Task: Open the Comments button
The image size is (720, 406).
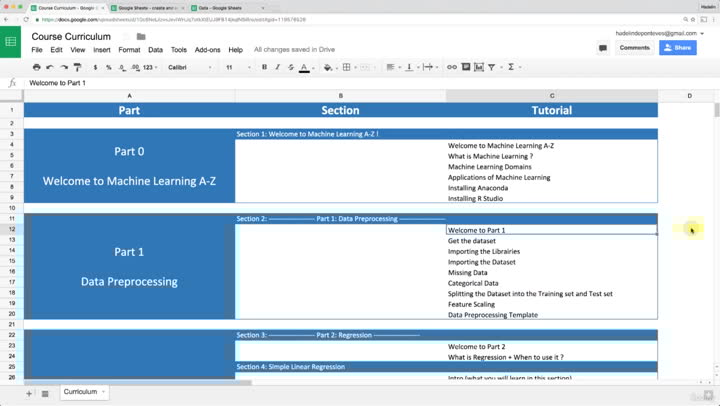Action: [635, 48]
